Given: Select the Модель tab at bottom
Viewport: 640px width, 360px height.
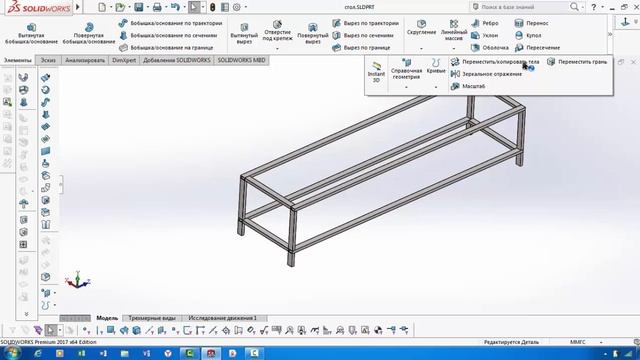Looking at the screenshot, I should click(x=107, y=318).
